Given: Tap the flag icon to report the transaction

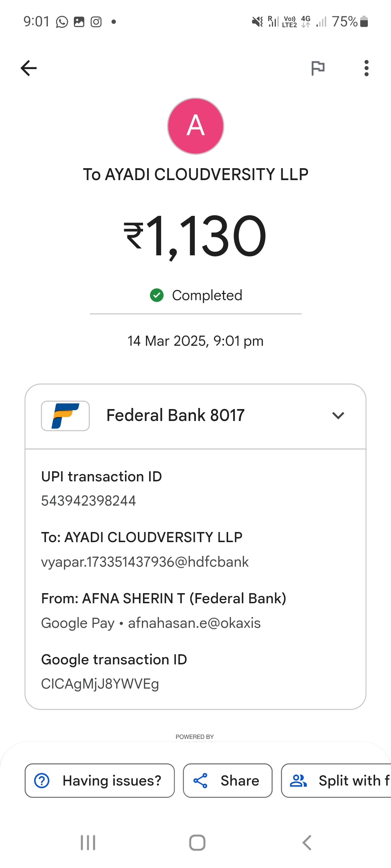Looking at the screenshot, I should 318,68.
